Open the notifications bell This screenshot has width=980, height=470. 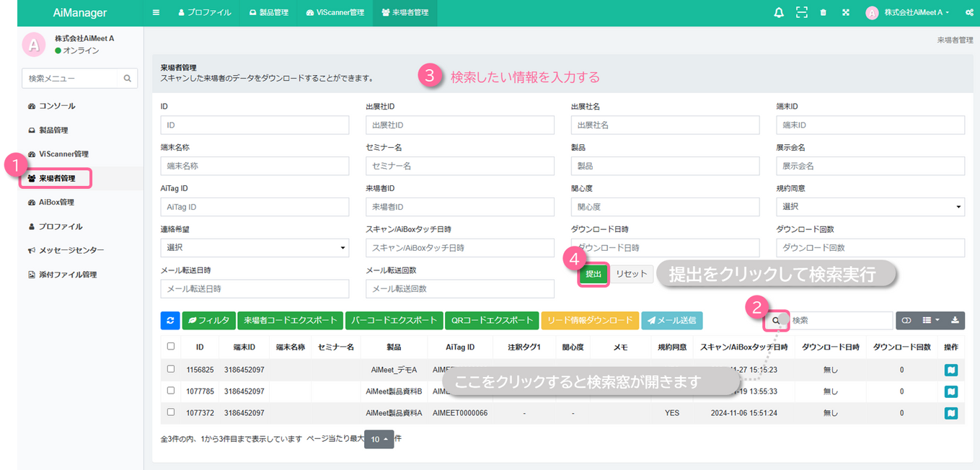779,13
